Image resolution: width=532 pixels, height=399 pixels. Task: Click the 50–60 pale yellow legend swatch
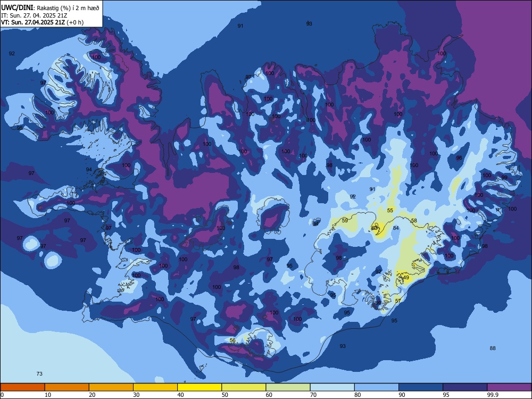click(244, 387)
